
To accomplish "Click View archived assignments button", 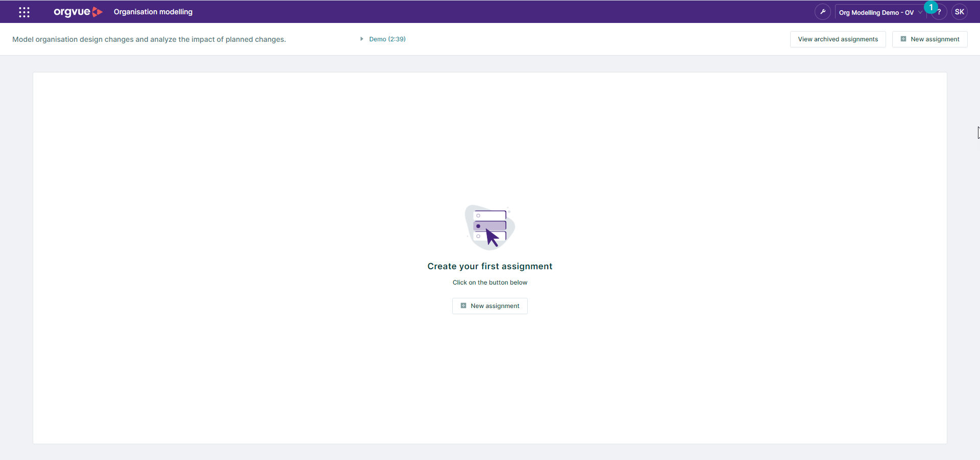I will pyautogui.click(x=838, y=39).
